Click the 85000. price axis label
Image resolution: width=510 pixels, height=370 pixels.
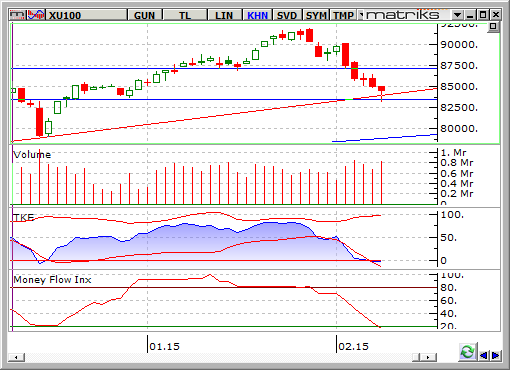coord(459,87)
